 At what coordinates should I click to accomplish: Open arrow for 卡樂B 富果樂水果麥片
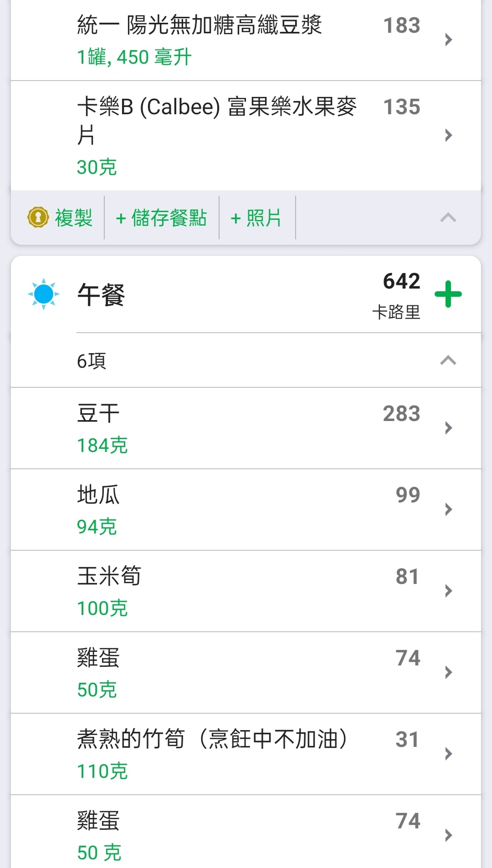tap(448, 135)
